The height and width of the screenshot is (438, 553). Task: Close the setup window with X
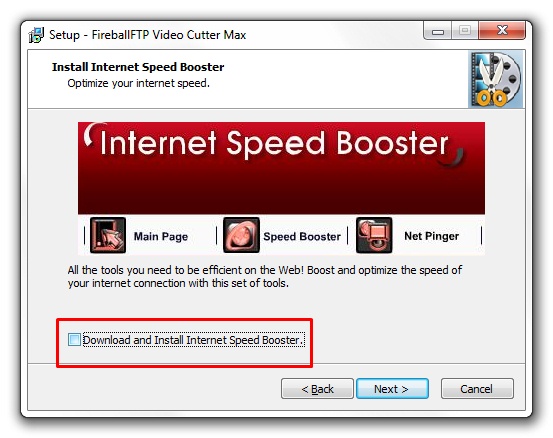pyautogui.click(x=502, y=31)
